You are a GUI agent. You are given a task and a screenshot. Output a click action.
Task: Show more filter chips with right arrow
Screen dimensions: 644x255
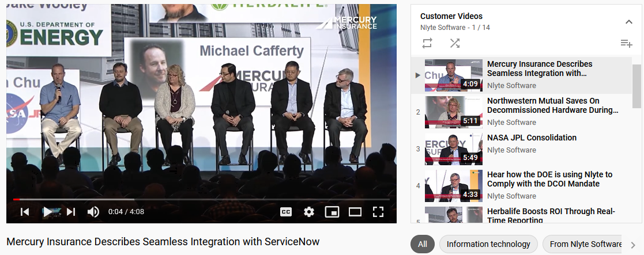pyautogui.click(x=633, y=245)
